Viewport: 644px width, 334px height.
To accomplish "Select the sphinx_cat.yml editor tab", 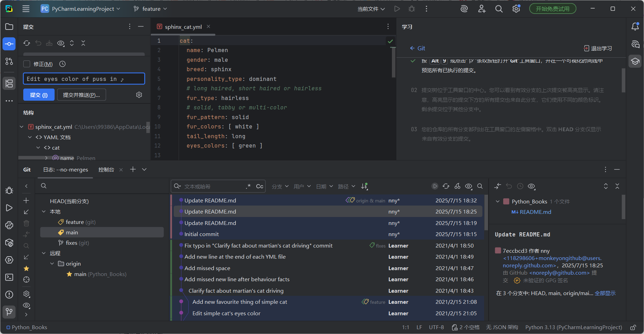I will (x=183, y=26).
